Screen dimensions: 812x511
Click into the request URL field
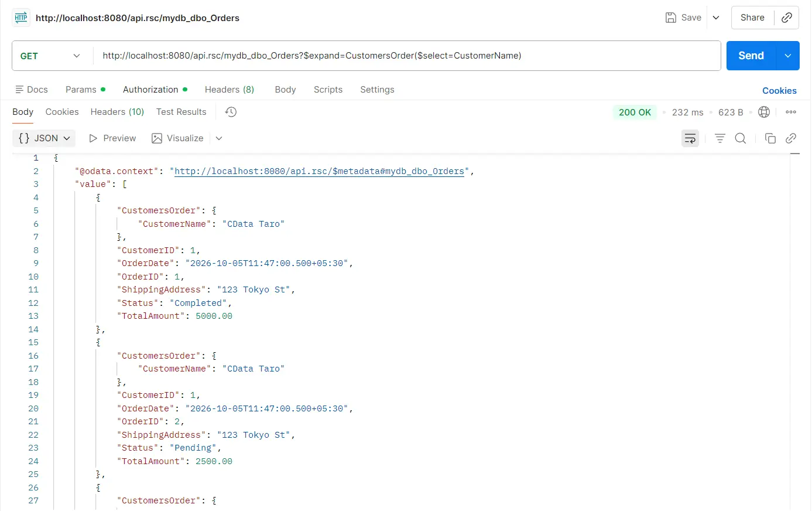tap(407, 56)
